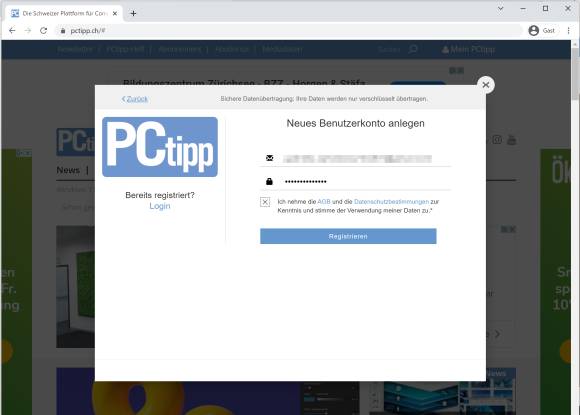The image size is (580, 415).
Task: Open the AGB link
Action: (324, 202)
